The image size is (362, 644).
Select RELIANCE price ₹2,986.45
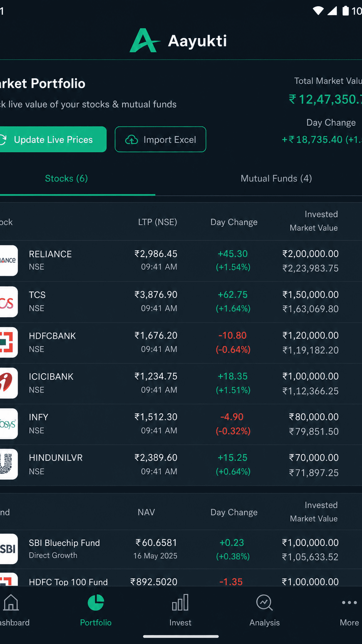click(156, 254)
